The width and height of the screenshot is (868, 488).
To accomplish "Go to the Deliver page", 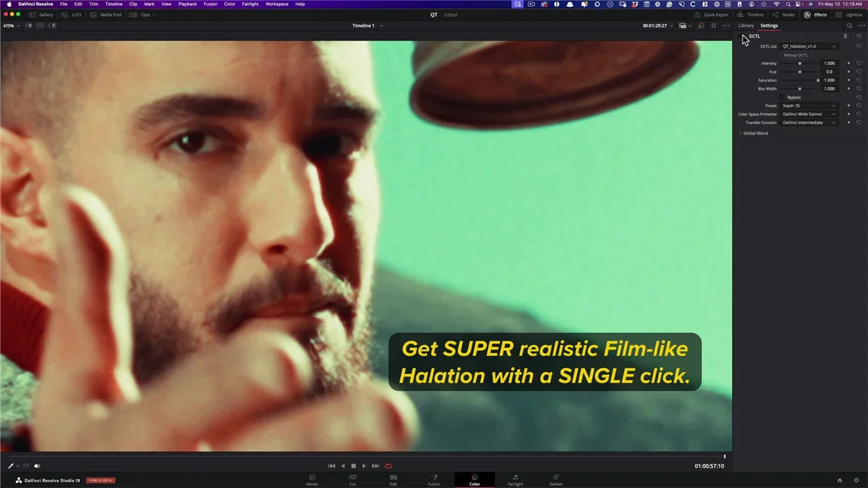I will coord(556,479).
